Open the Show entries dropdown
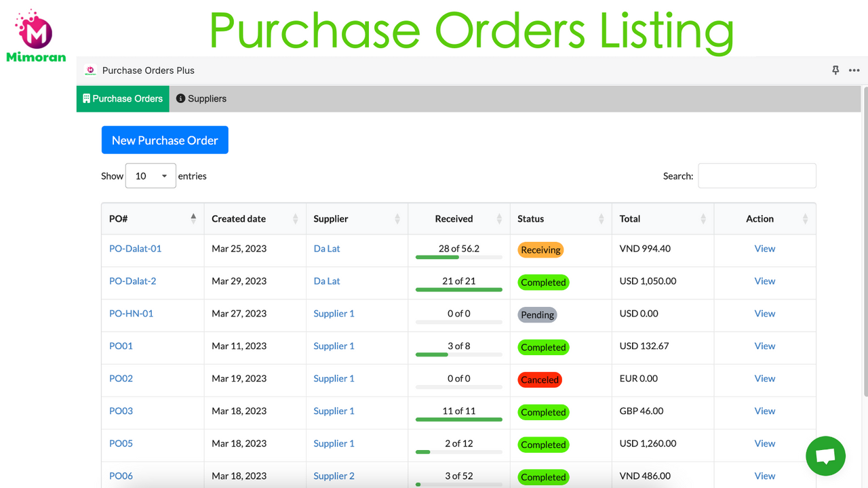 151,176
